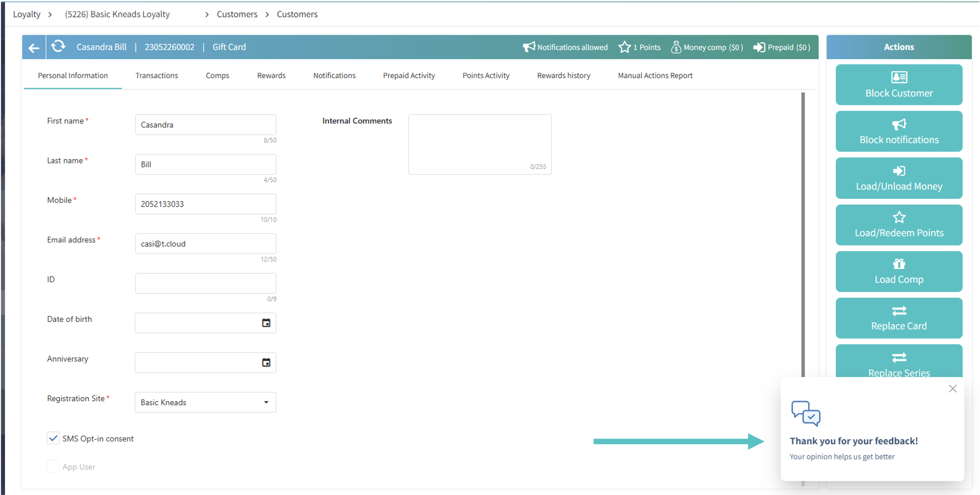The width and height of the screenshot is (980, 495).
Task: Click the Notifications allowed megaphone icon
Action: tap(528, 47)
